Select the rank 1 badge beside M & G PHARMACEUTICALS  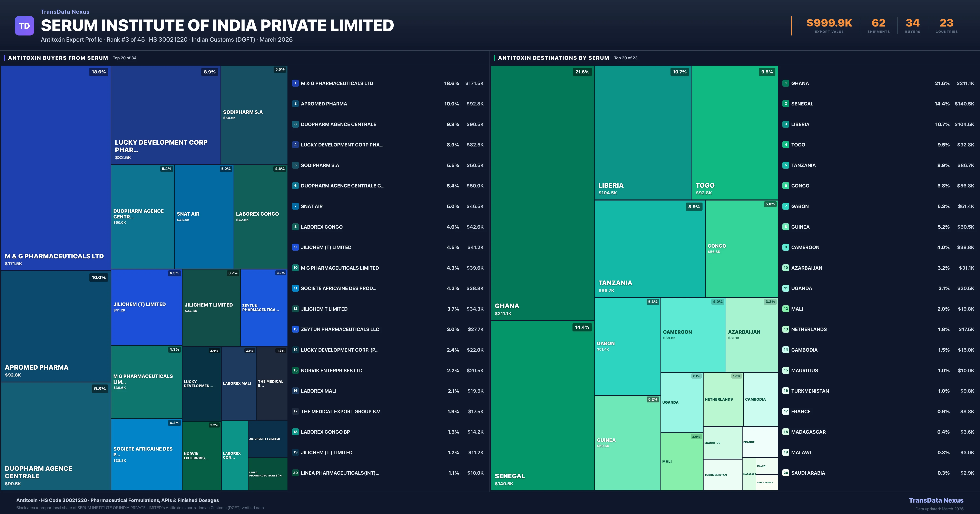(x=296, y=83)
